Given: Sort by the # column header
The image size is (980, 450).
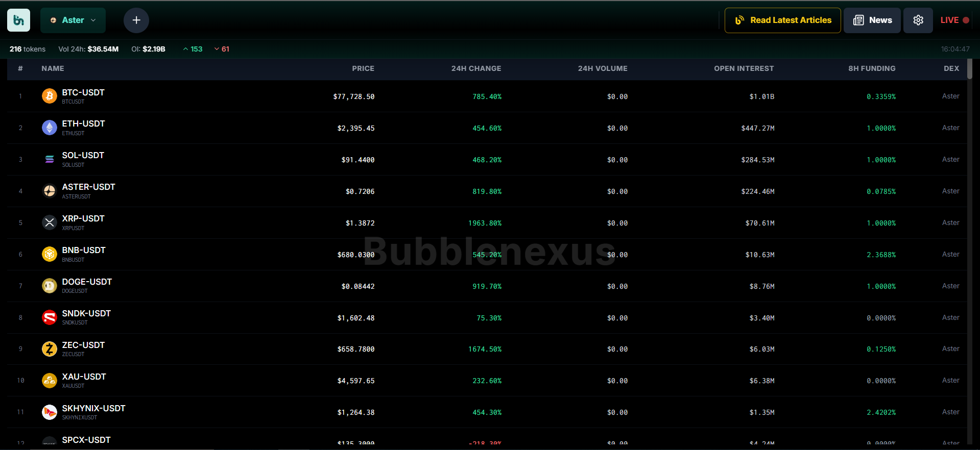Looking at the screenshot, I should [x=20, y=68].
